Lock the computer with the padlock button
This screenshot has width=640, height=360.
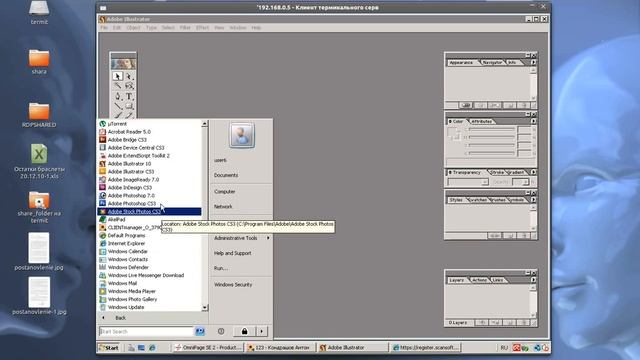pos(244,331)
